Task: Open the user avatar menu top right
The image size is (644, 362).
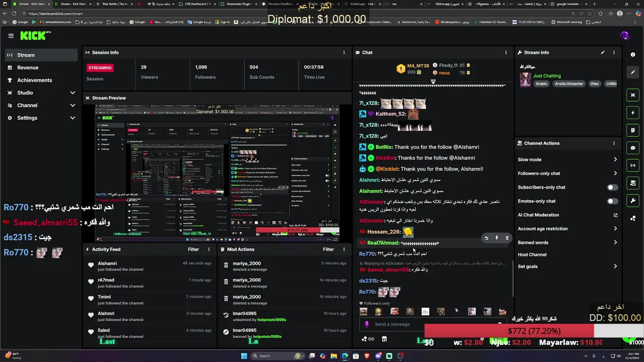Action: tap(625, 36)
